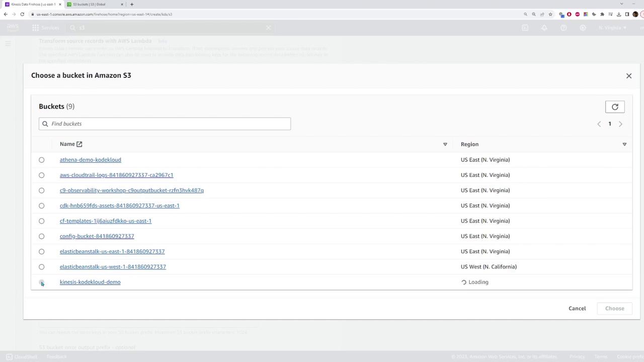This screenshot has height=362, width=644.
Task: Open a new browser tab
Action: pyautogui.click(x=132, y=5)
